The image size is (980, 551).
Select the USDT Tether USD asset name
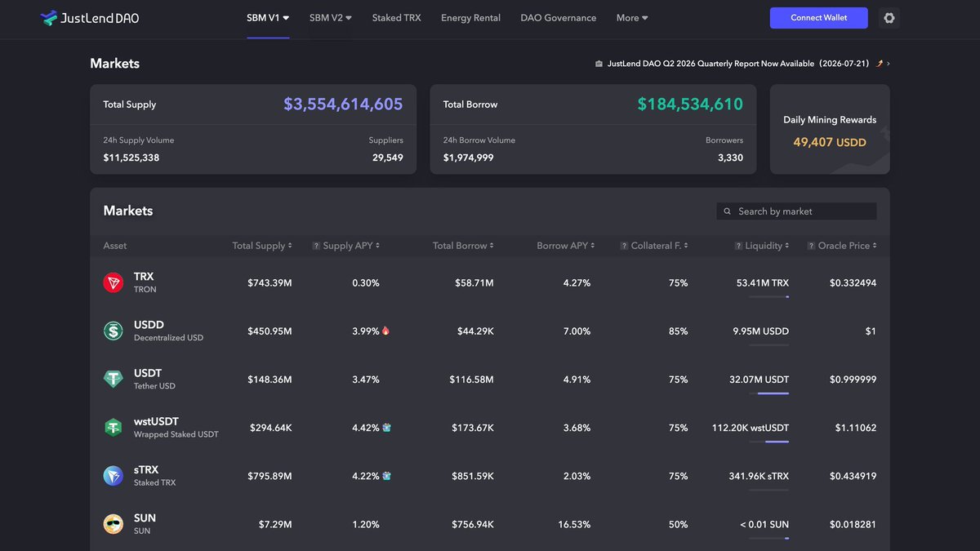(x=154, y=379)
